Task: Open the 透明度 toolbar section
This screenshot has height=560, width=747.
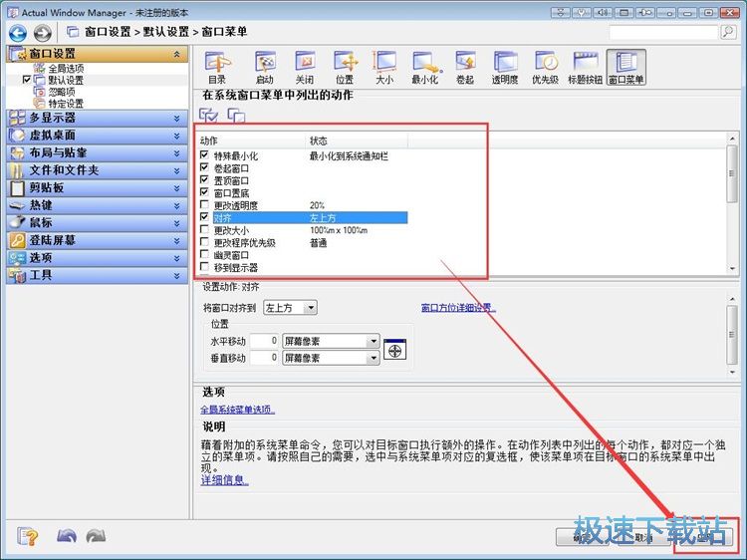Action: 505,68
